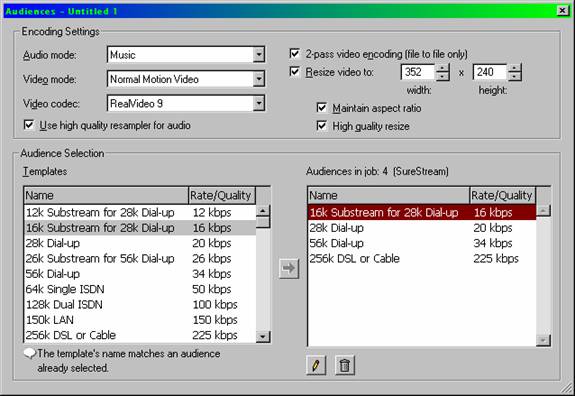Select 28k Dial-up audience in job list
The height and width of the screenshot is (396, 575).
[422, 228]
